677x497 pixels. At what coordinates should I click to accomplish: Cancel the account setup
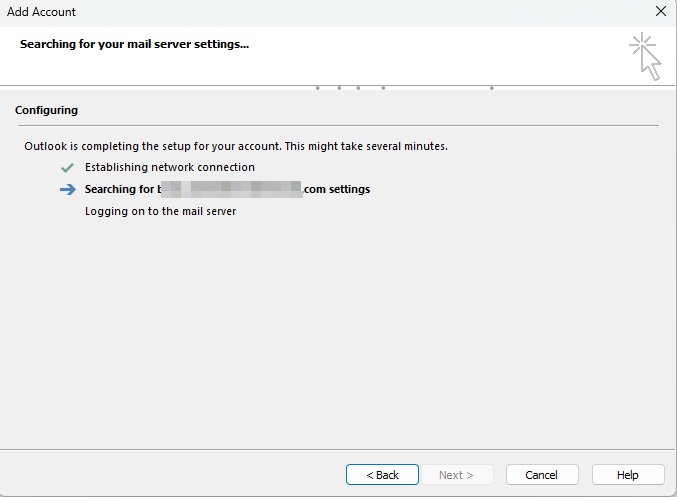pyautogui.click(x=542, y=475)
